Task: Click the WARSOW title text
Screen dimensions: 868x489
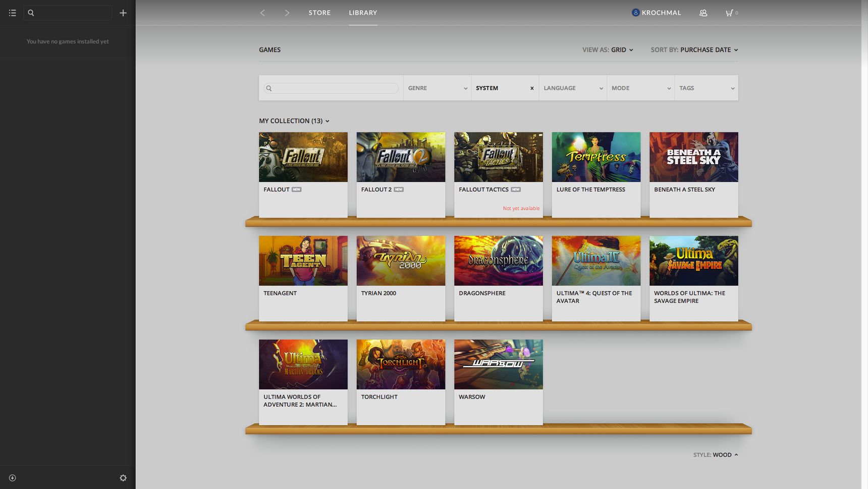Action: click(472, 397)
